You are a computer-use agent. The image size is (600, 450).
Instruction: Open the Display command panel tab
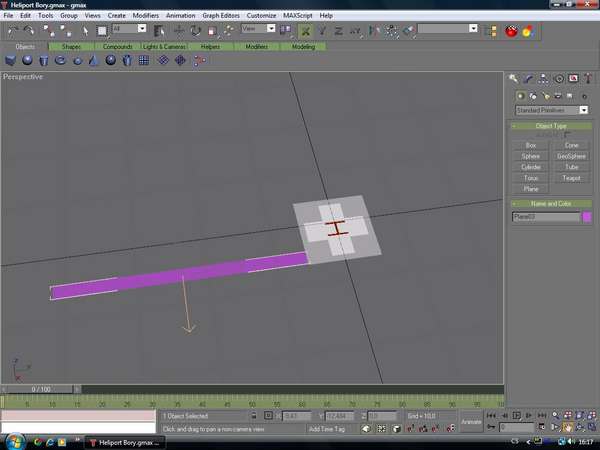573,79
